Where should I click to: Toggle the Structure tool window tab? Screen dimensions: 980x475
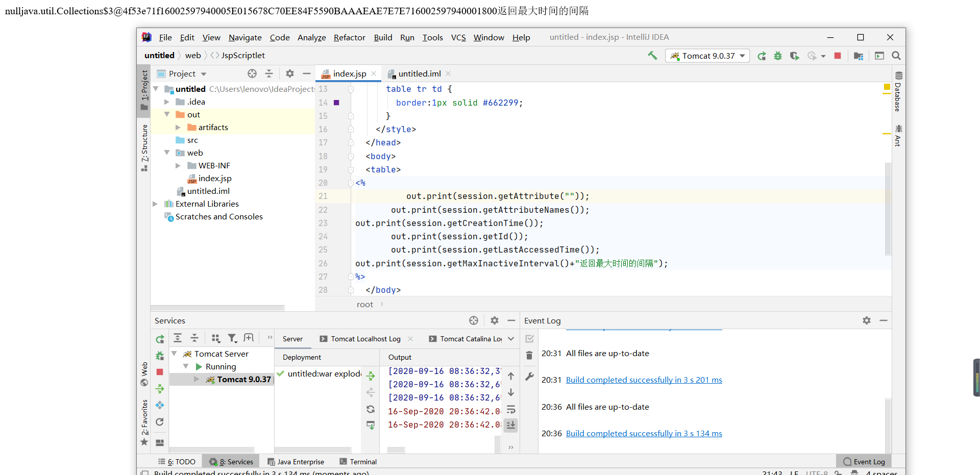point(144,148)
